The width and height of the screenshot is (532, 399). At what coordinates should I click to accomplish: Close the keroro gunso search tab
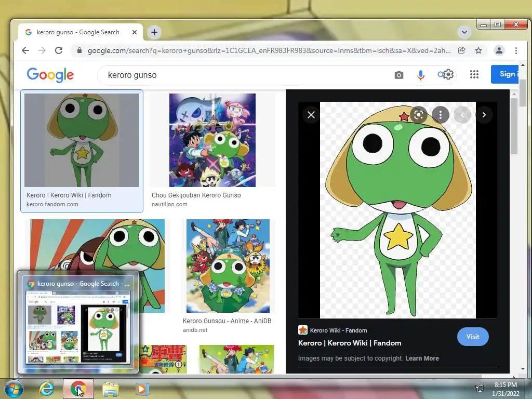click(135, 32)
